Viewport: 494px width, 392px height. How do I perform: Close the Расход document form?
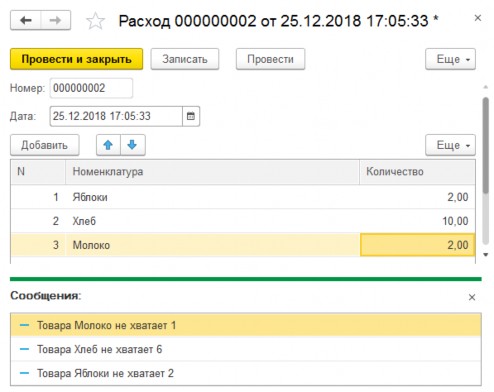click(x=478, y=18)
